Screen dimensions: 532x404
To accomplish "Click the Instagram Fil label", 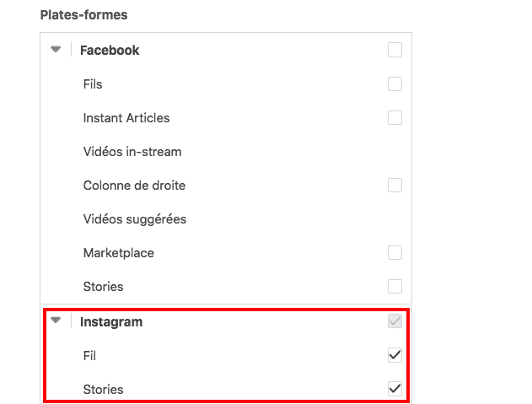I will click(89, 356).
